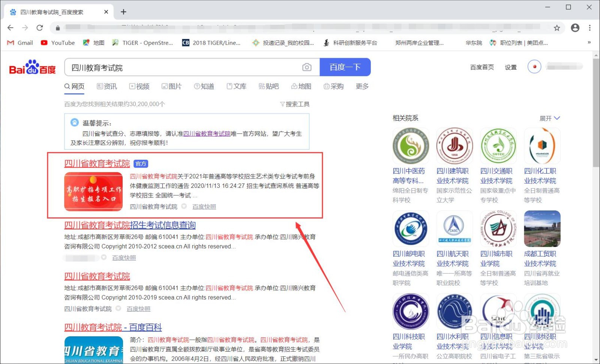Open 2018 TIGER/Line bookmark

coord(211,43)
